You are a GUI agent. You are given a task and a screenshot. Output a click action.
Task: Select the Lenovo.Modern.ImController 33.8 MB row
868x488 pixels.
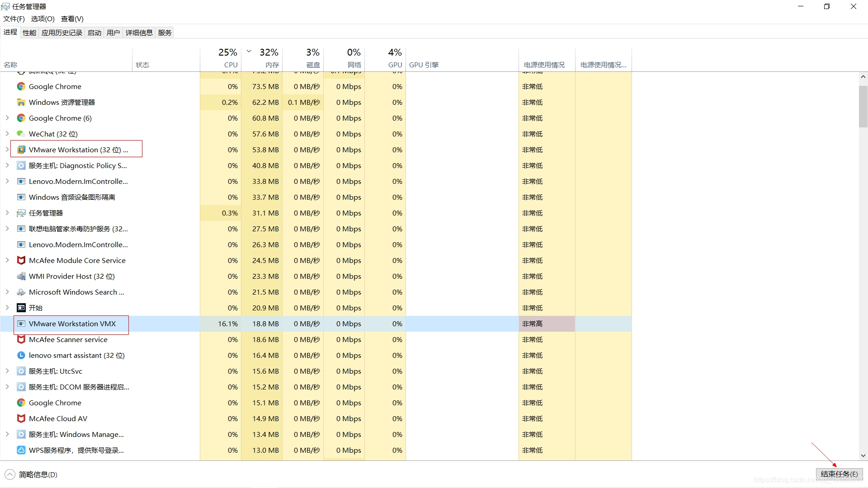click(x=316, y=181)
